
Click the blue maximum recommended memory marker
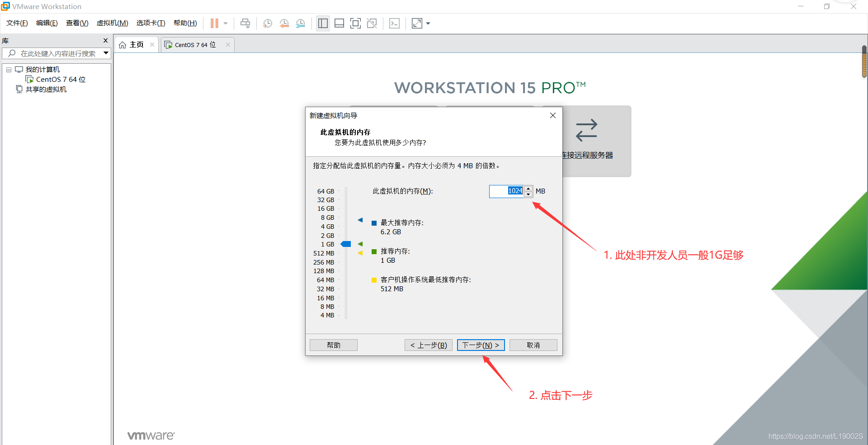click(x=360, y=220)
